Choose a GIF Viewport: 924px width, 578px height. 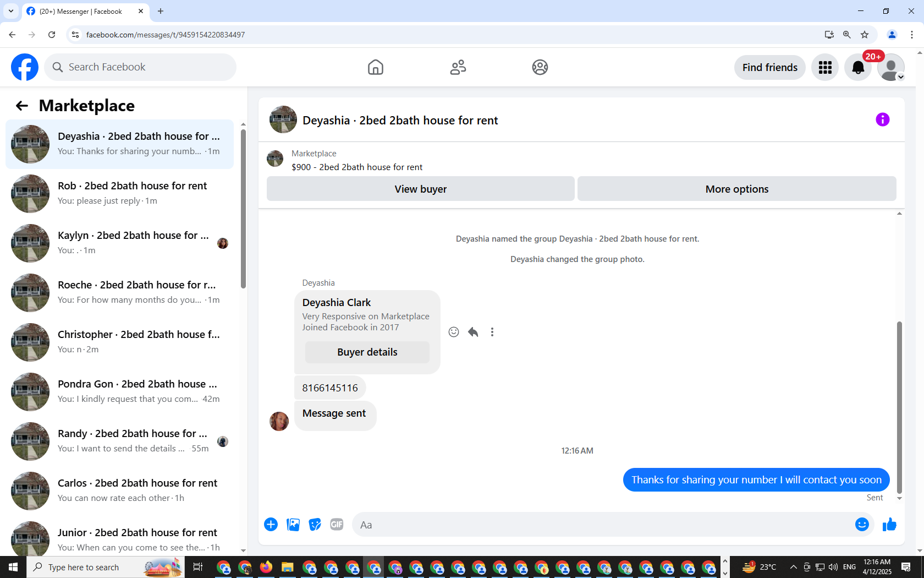(337, 525)
